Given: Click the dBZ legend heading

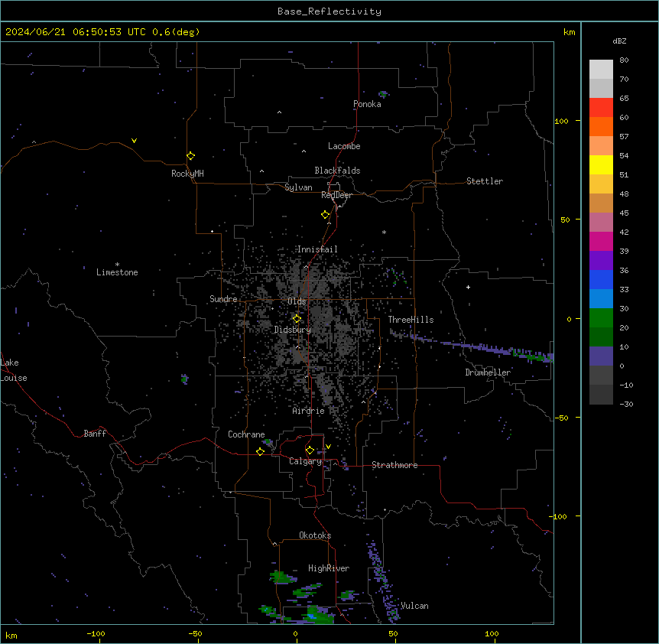Looking at the screenshot, I should (619, 41).
